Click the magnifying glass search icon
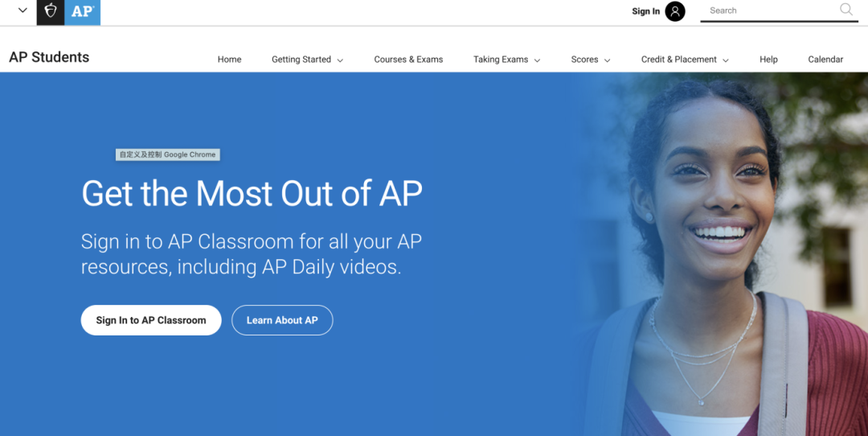 click(845, 10)
